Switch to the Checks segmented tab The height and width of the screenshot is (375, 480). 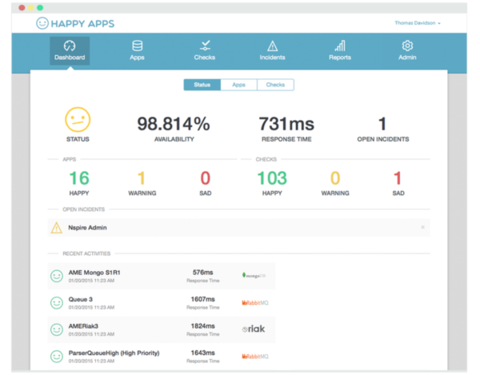(275, 85)
